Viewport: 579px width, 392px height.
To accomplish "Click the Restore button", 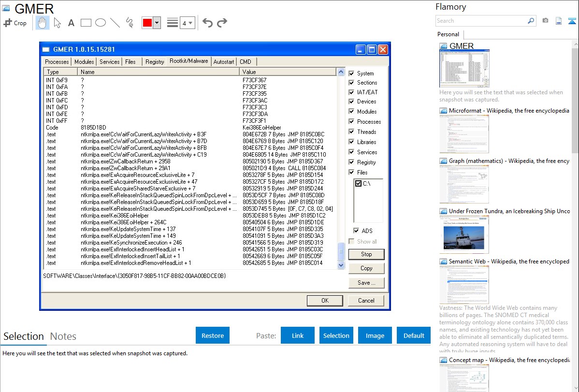I will (213, 335).
